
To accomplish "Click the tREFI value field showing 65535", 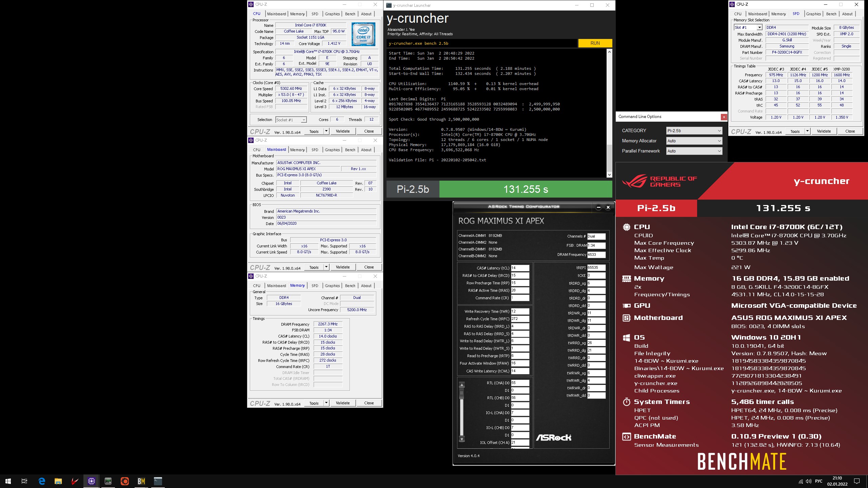I will tap(596, 268).
